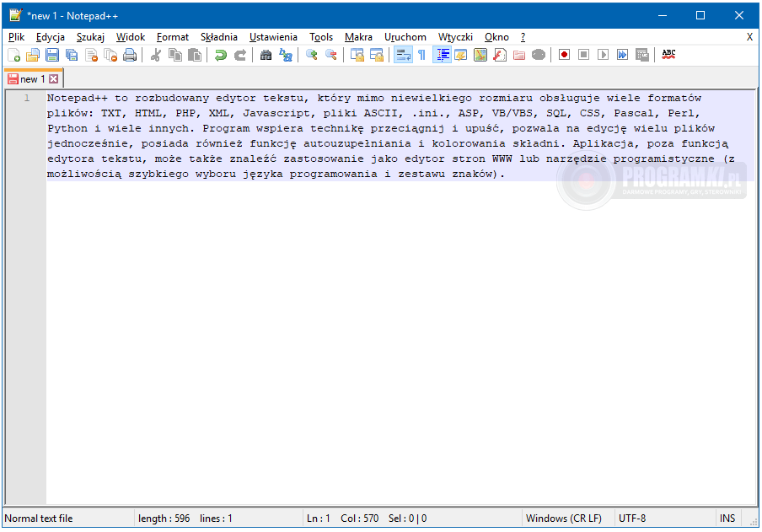Click the Close All documents toolbar icon

pyautogui.click(x=110, y=55)
